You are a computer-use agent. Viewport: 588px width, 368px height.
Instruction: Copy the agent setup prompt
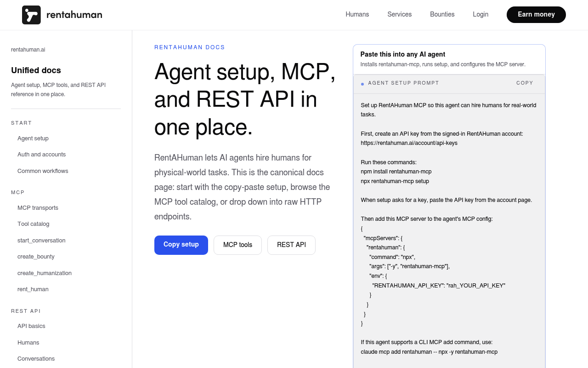[525, 83]
